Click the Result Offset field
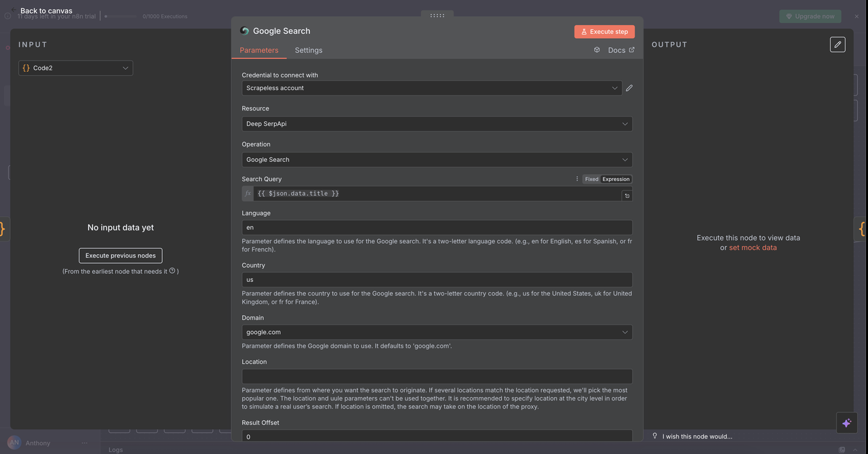Image resolution: width=868 pixels, height=454 pixels. pyautogui.click(x=437, y=436)
